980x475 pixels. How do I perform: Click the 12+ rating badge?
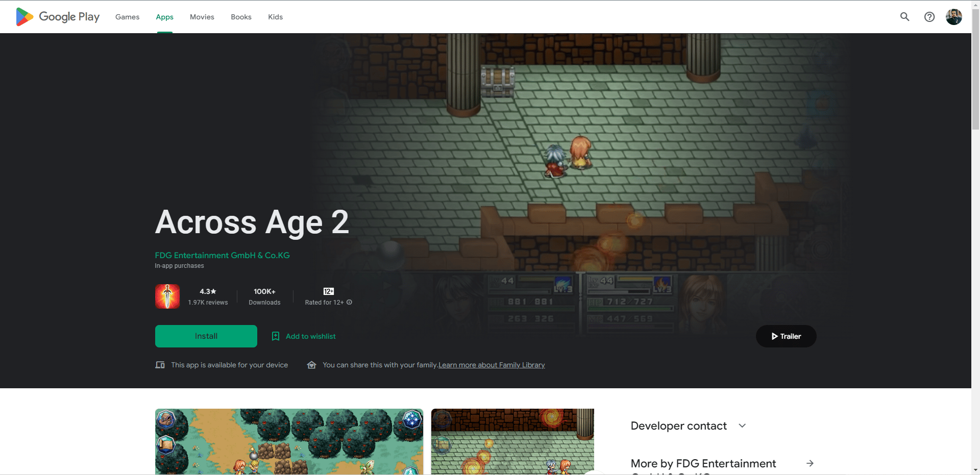(x=329, y=291)
